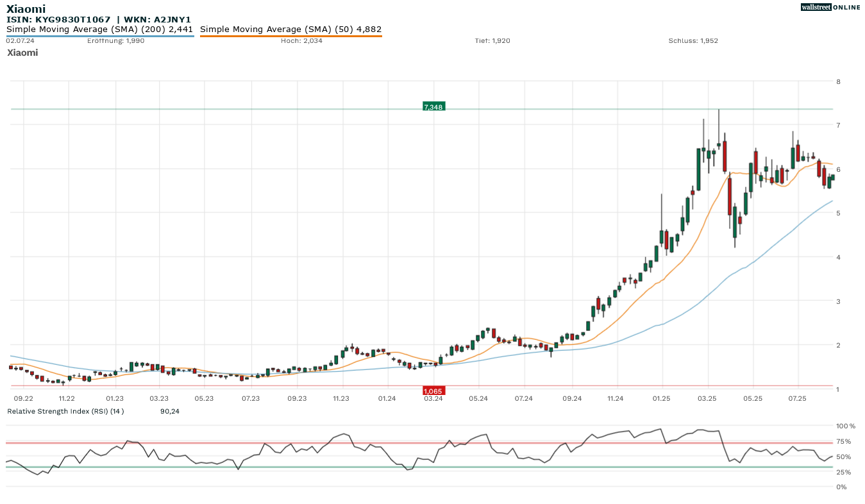Image resolution: width=865 pixels, height=504 pixels.
Task: Click the gray Xiaomi label above the chart
Action: pyautogui.click(x=22, y=53)
